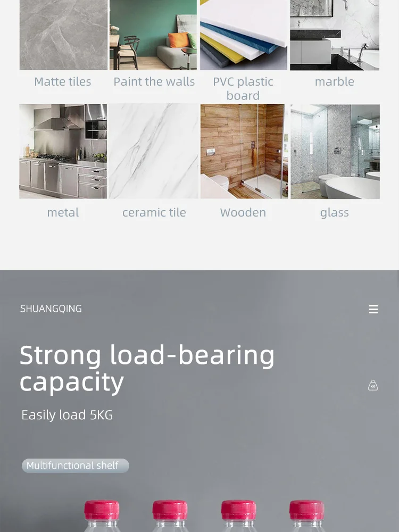Click the Multifunctional shelf pill button

pos(76,465)
